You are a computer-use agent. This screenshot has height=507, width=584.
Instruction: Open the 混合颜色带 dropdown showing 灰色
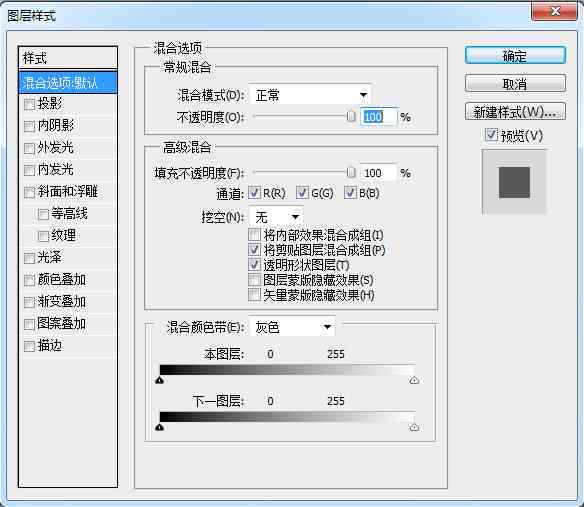292,327
